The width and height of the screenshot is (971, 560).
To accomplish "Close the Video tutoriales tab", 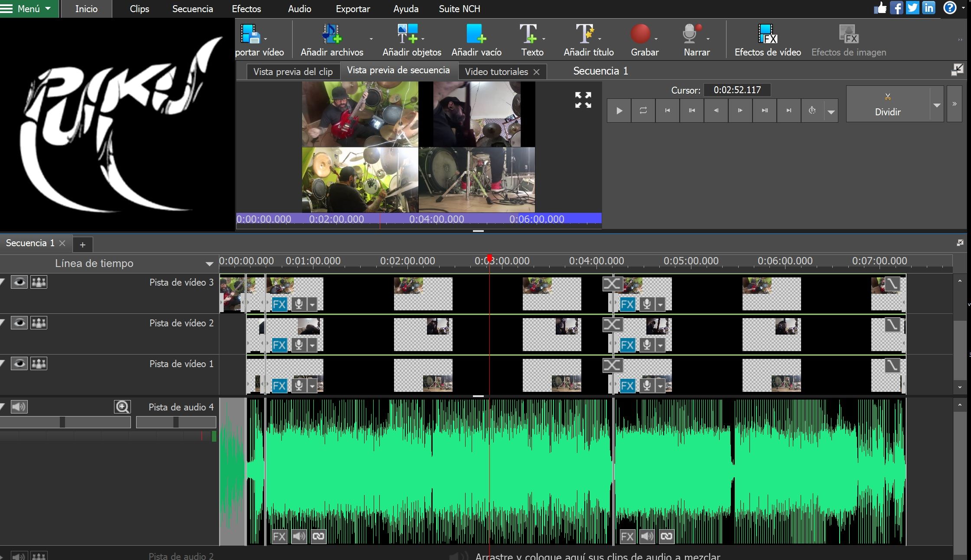I will coord(537,72).
